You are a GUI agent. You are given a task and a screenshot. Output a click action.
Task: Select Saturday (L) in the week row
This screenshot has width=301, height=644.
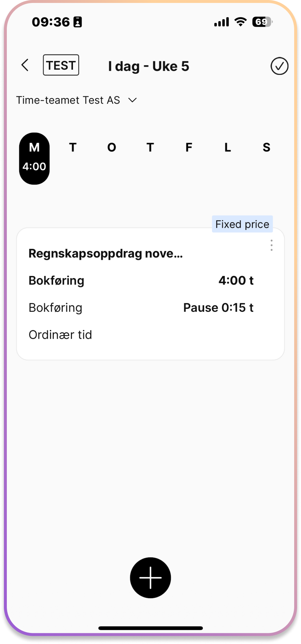tap(228, 148)
